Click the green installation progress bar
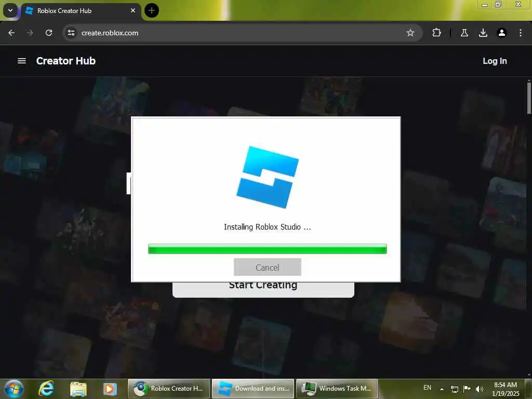The width and height of the screenshot is (532, 399). (268, 249)
